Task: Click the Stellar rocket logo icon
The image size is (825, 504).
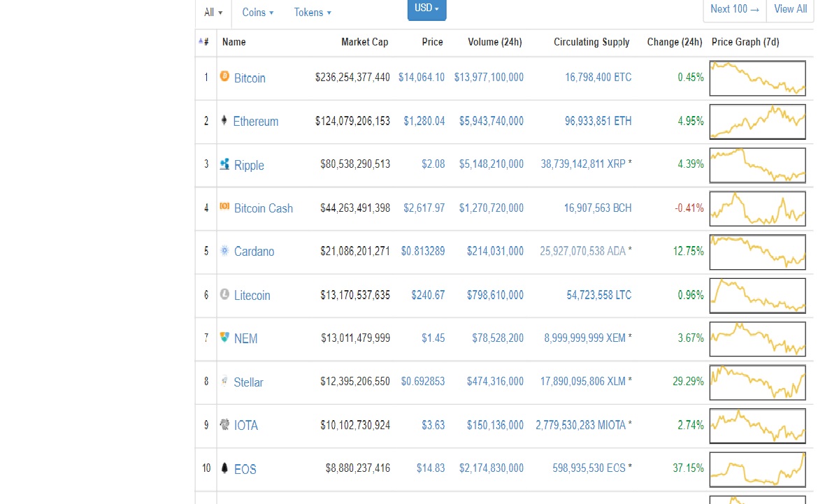Action: [224, 381]
